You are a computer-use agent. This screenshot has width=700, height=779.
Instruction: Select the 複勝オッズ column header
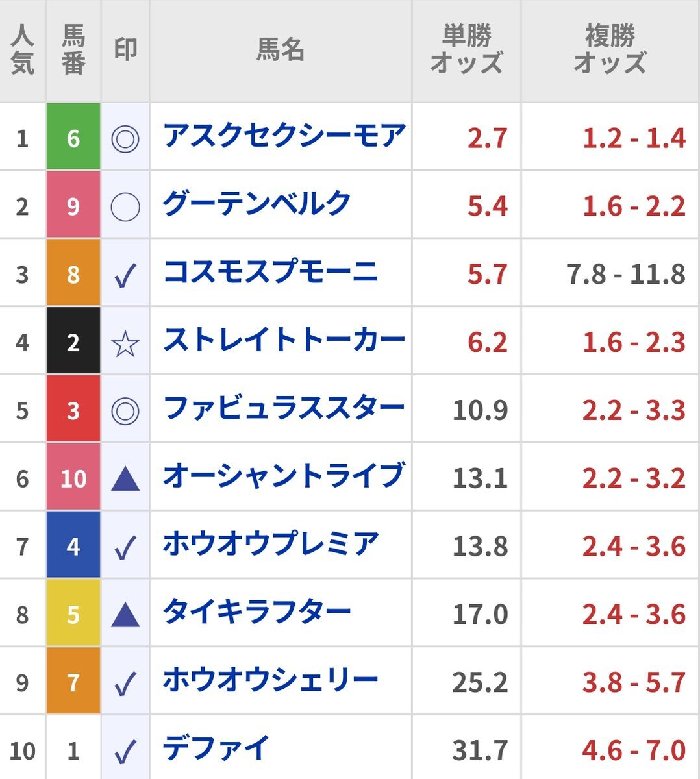(x=610, y=50)
